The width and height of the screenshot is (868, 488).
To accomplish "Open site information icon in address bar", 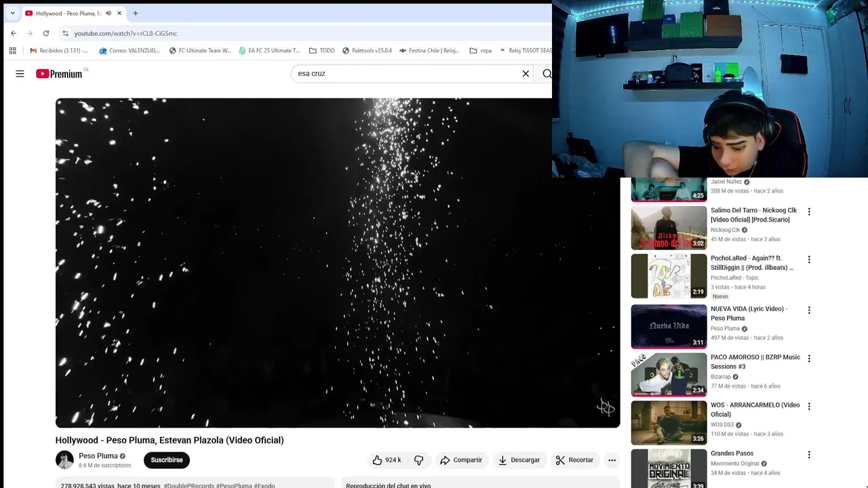I will coord(65,33).
